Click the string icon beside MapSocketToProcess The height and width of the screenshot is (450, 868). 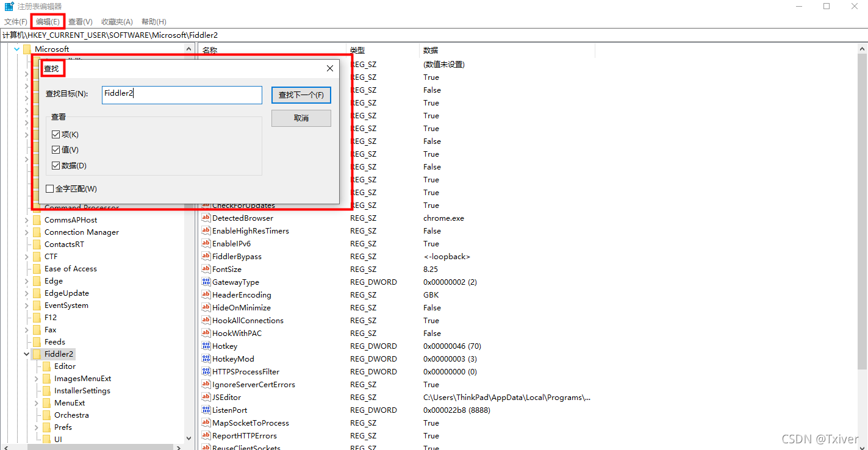206,423
